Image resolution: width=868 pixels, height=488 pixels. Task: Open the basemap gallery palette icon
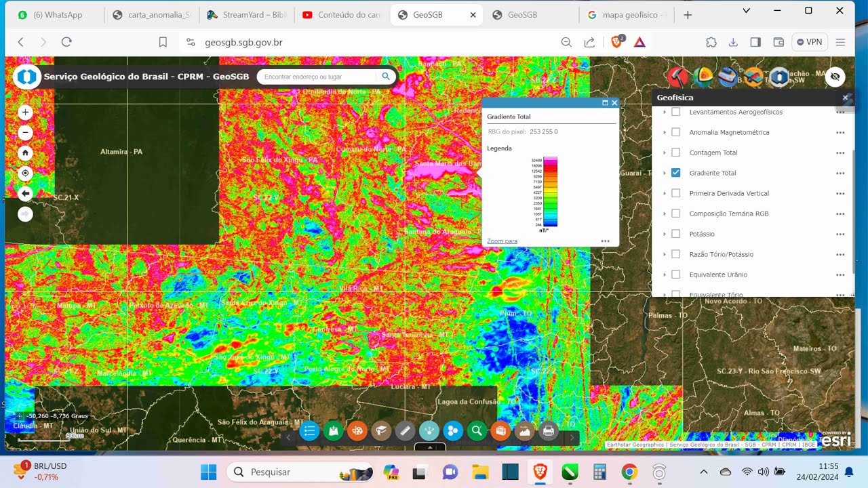(357, 430)
